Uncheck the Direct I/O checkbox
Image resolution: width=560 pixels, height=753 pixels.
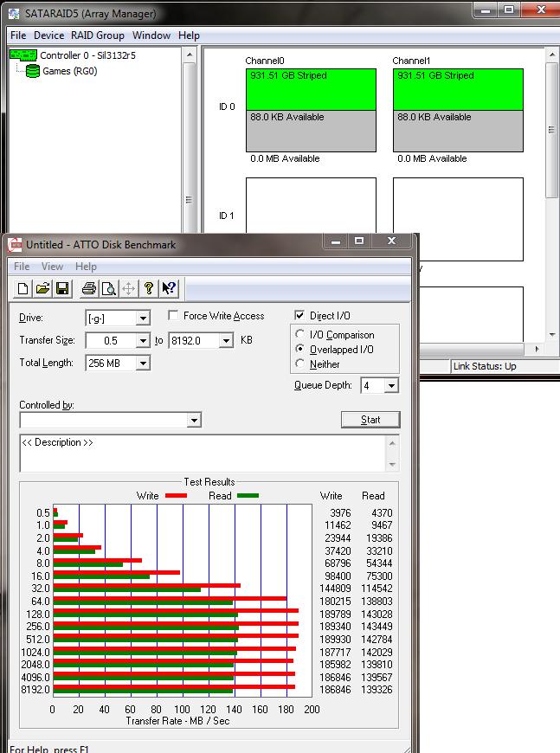[299, 316]
